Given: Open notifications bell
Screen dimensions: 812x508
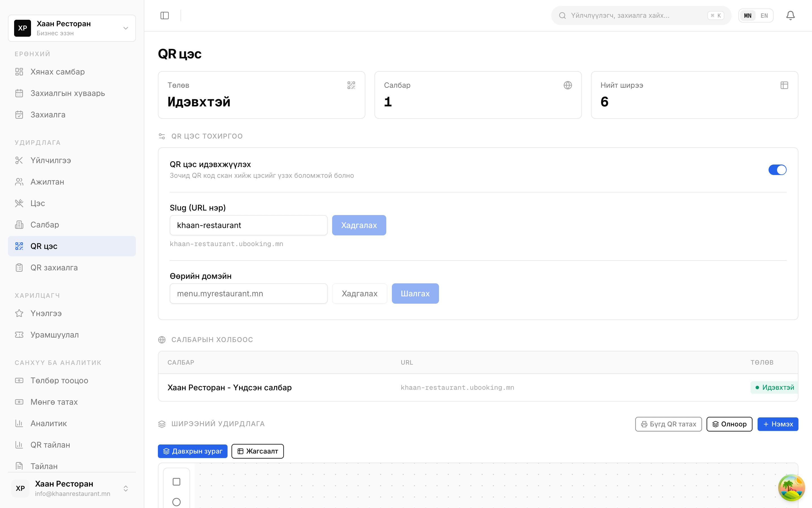Looking at the screenshot, I should coord(791,16).
